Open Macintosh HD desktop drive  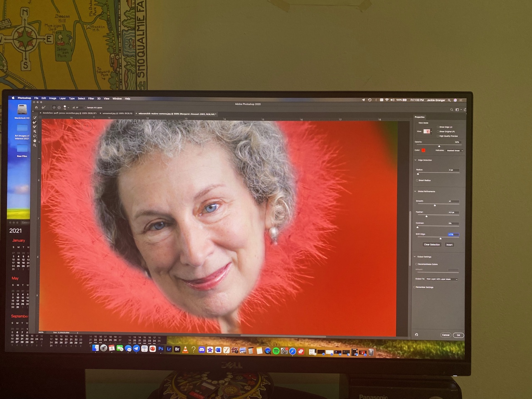22,110
